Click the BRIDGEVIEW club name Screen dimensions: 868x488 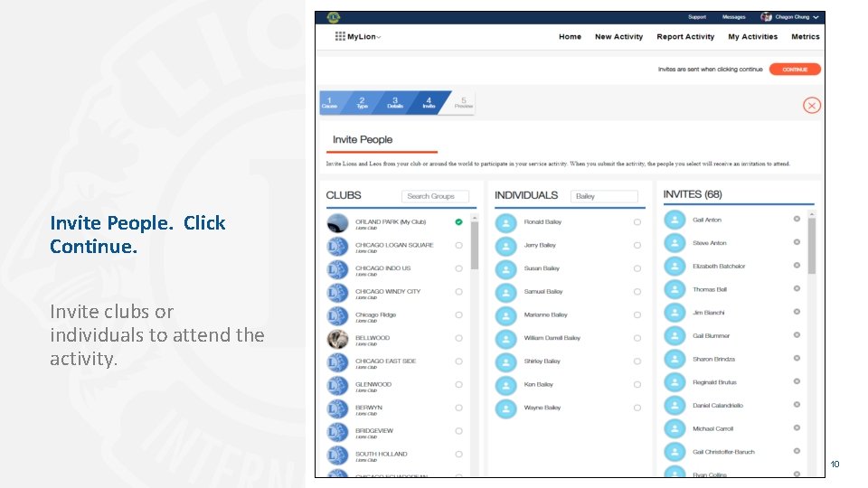(x=374, y=430)
